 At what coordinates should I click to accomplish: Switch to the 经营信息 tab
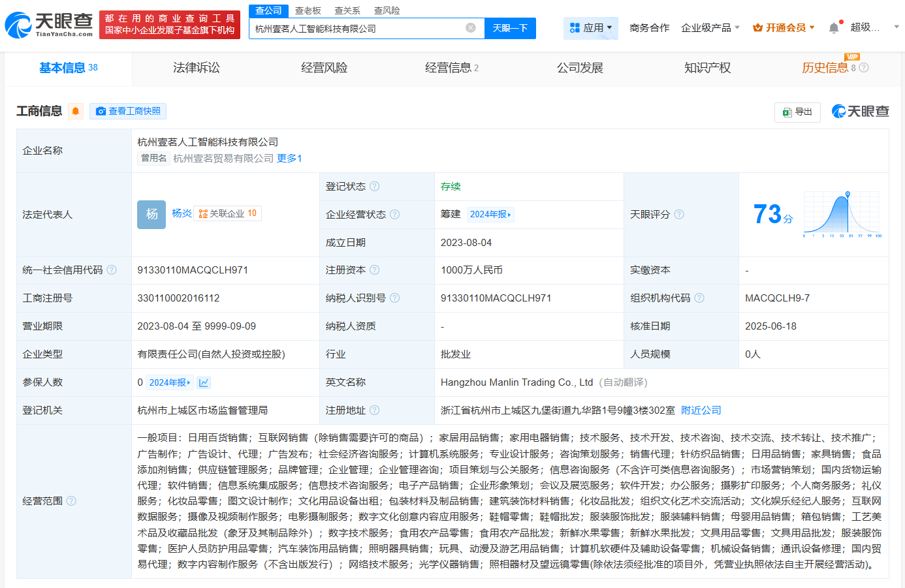click(452, 68)
